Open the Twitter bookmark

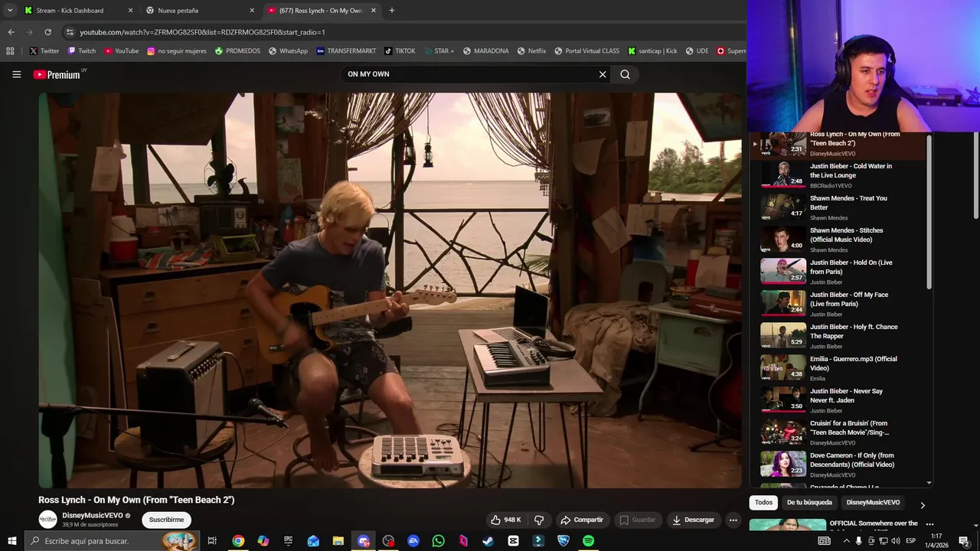click(x=44, y=51)
